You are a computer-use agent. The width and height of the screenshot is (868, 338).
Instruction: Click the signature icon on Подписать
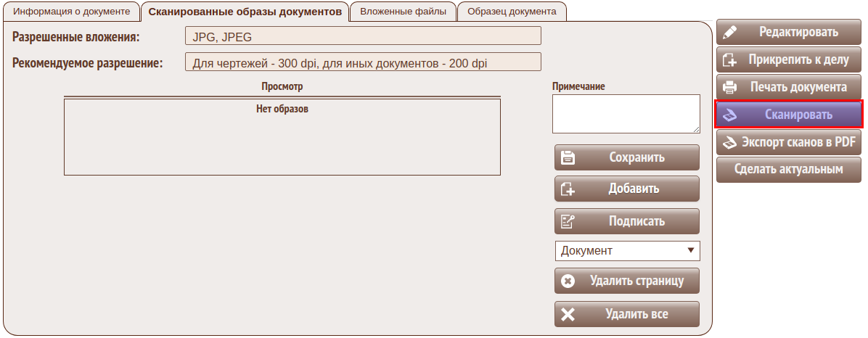click(568, 221)
